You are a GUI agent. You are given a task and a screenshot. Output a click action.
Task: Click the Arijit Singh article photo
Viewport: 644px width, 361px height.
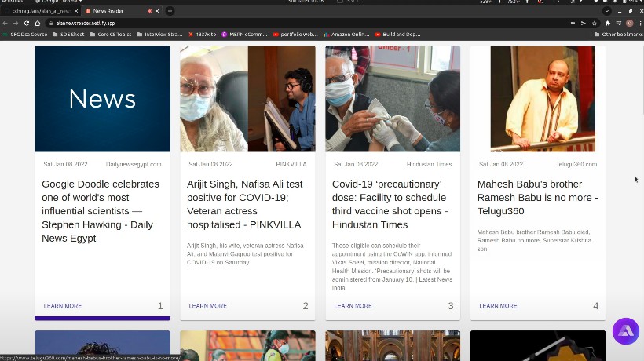pos(247,98)
